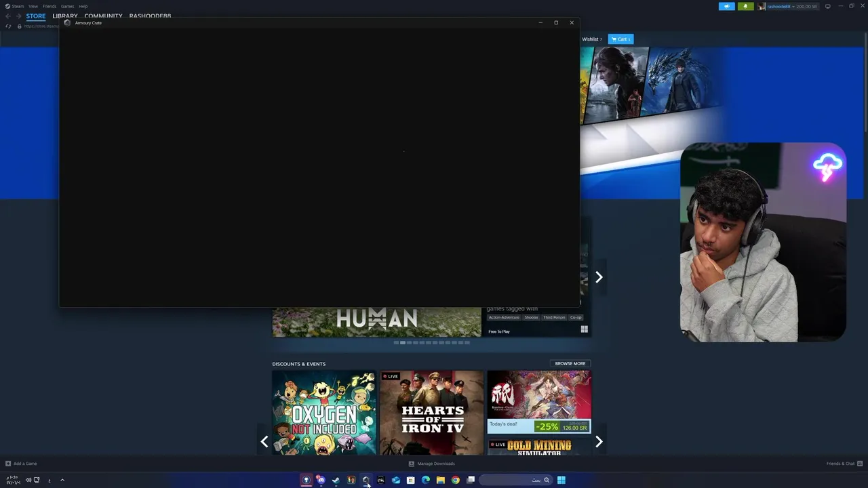Open the Windows Start button on taskbar
The height and width of the screenshot is (488, 868).
561,480
